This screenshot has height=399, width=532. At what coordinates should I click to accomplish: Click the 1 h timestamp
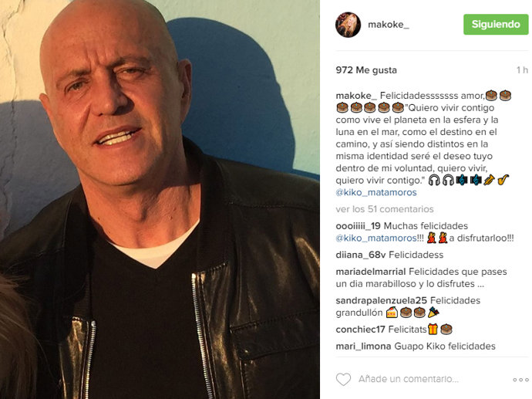522,70
